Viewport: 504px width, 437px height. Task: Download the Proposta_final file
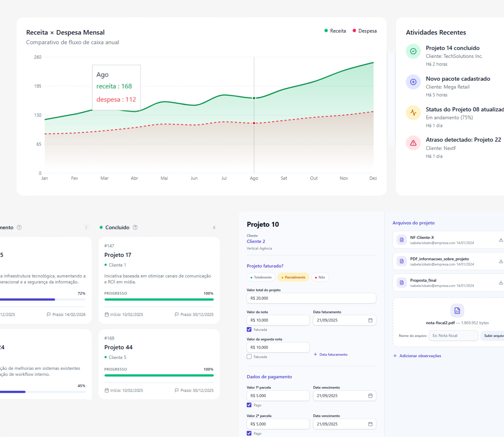pos(501,283)
